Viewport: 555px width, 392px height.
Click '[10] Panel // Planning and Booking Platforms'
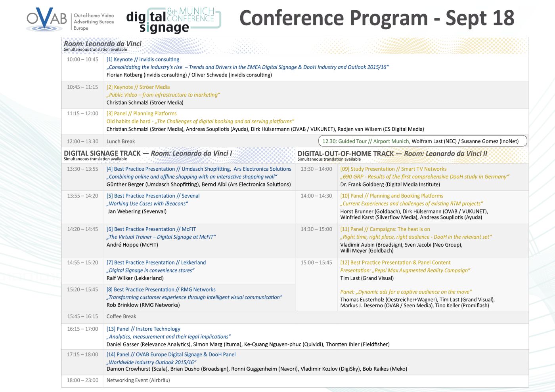392,196
